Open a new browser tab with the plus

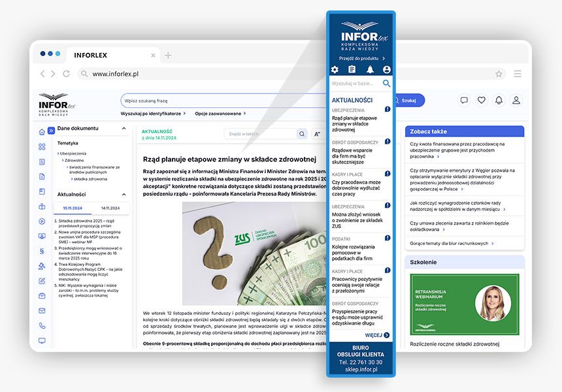coord(168,56)
